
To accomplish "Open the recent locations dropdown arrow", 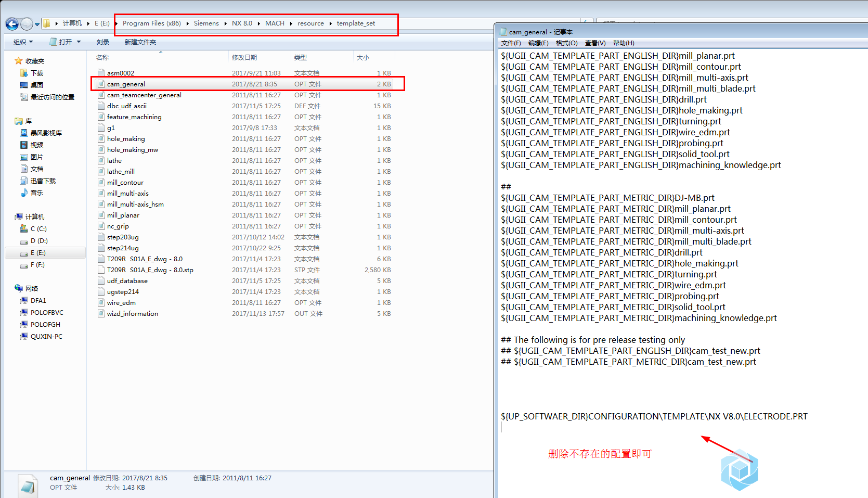I will pyautogui.click(x=37, y=24).
